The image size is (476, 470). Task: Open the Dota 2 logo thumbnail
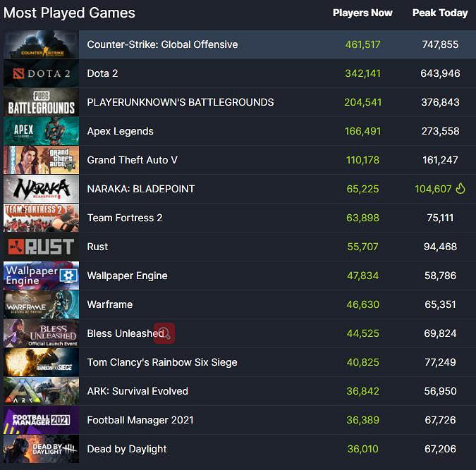coord(41,73)
